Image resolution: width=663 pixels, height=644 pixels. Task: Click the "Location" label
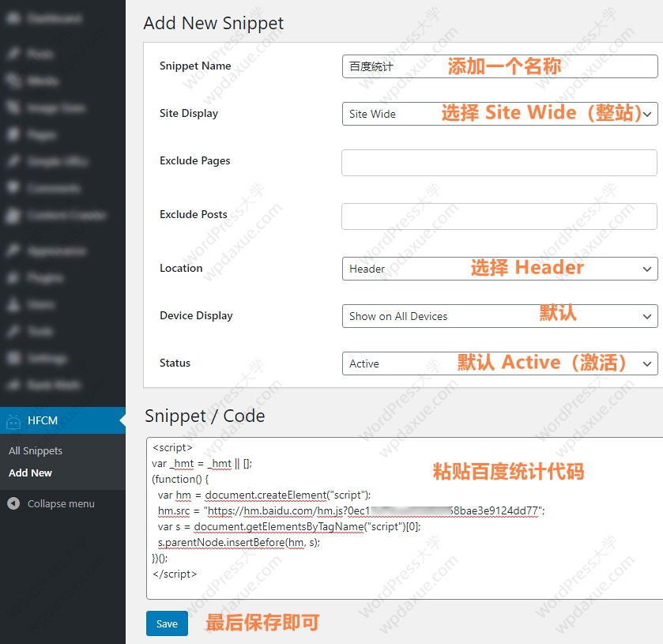tap(181, 268)
